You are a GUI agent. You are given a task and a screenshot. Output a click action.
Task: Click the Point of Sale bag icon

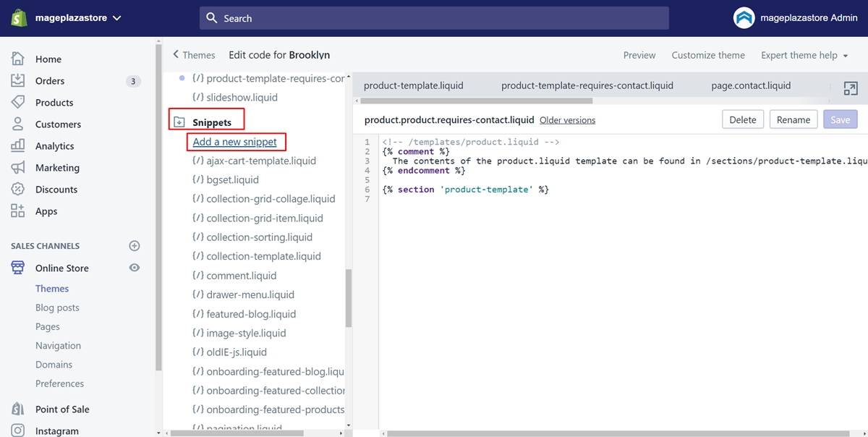coord(18,409)
